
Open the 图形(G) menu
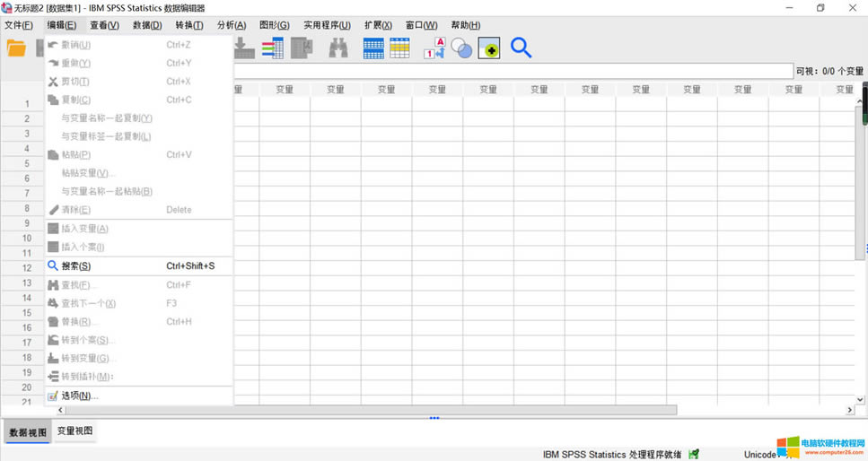click(x=274, y=25)
